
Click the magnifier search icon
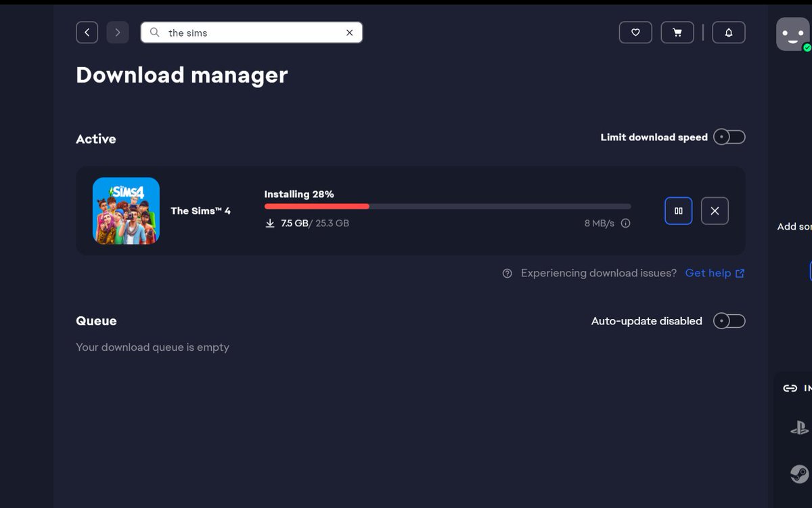click(155, 33)
